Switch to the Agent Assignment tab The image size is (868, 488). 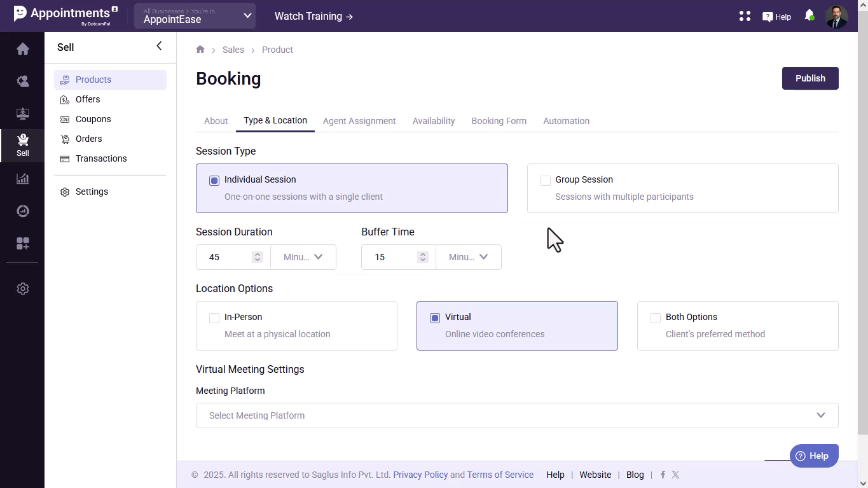(x=359, y=121)
